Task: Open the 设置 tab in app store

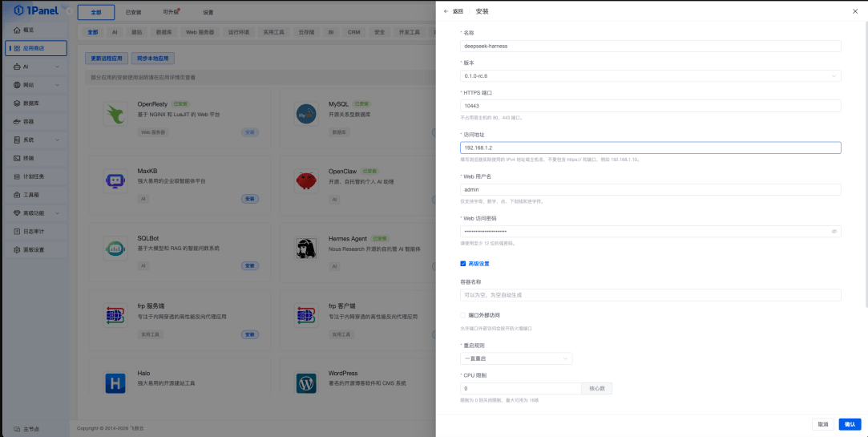Action: click(208, 12)
